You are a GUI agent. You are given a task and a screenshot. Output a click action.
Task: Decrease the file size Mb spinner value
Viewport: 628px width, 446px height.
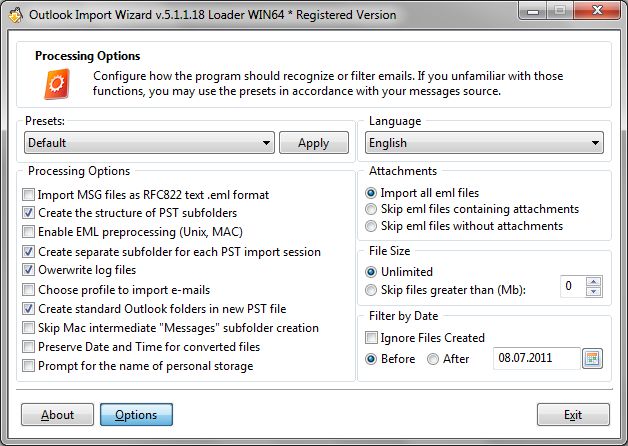tap(594, 291)
